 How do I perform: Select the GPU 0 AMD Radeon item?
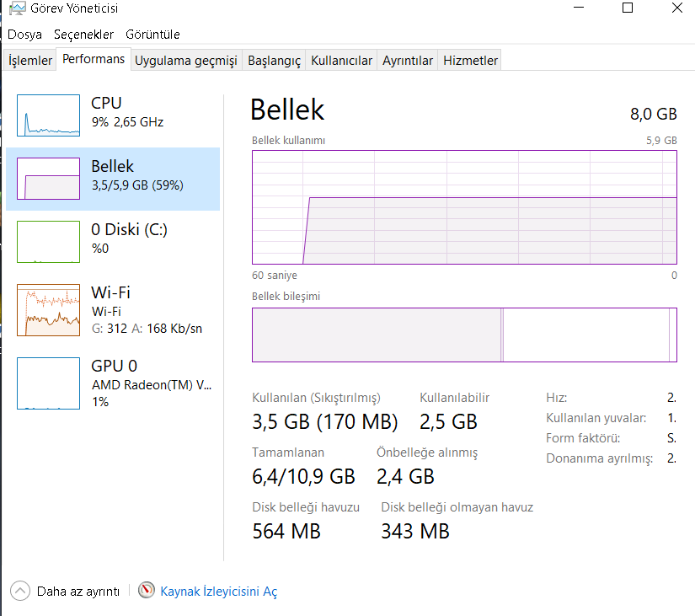(113, 383)
